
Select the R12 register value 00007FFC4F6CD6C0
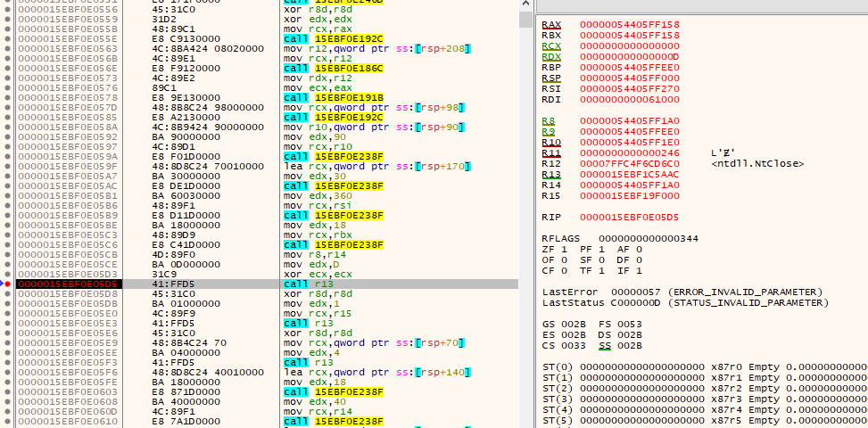click(630, 164)
